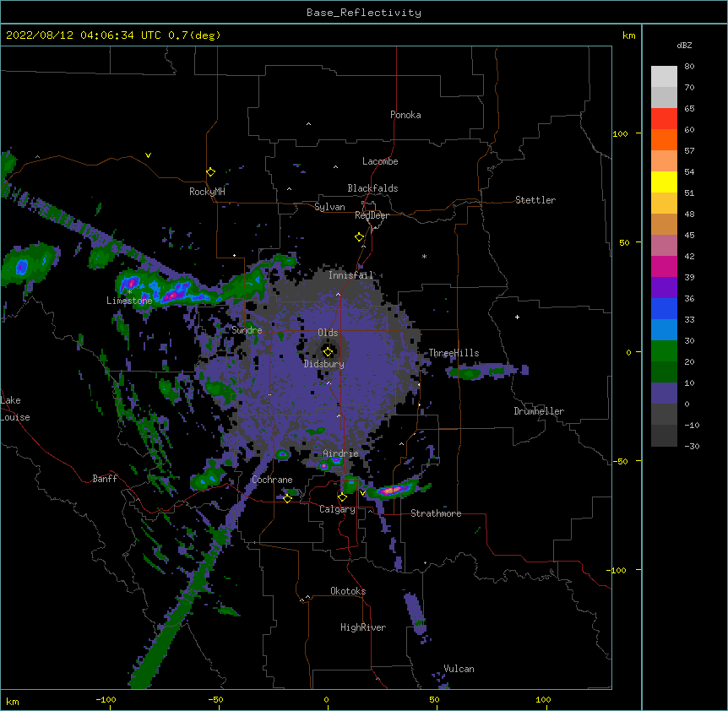The height and width of the screenshot is (711, 728).
Task: Click the Vulcan town label
Action: point(459,669)
